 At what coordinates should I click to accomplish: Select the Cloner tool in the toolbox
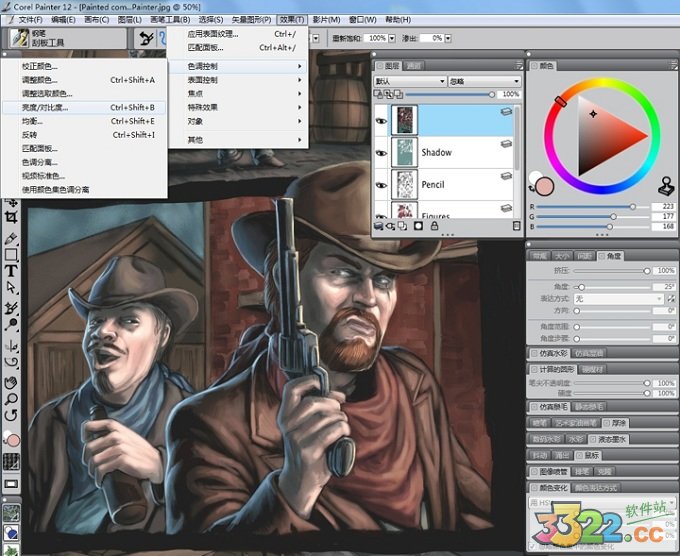[11, 308]
